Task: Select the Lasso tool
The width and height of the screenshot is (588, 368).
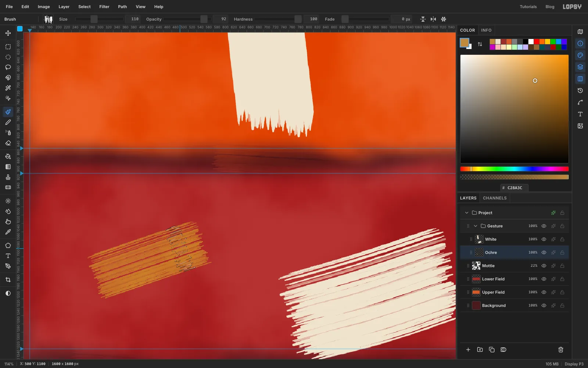Action: (x=8, y=67)
